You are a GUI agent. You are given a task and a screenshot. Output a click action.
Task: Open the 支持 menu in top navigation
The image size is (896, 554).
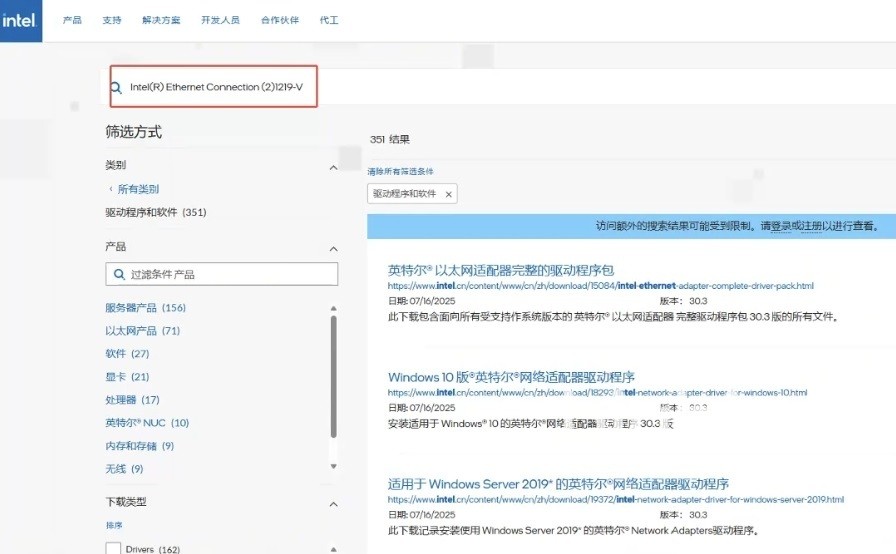point(111,20)
